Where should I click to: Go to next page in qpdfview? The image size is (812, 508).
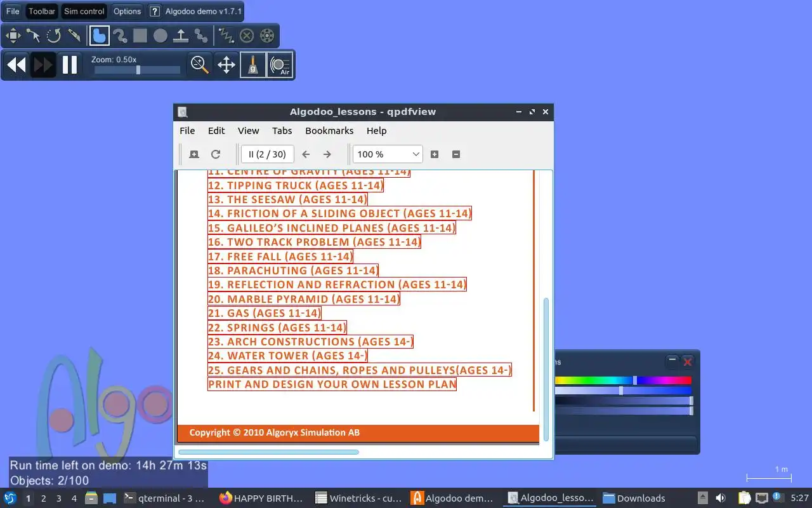coord(327,154)
